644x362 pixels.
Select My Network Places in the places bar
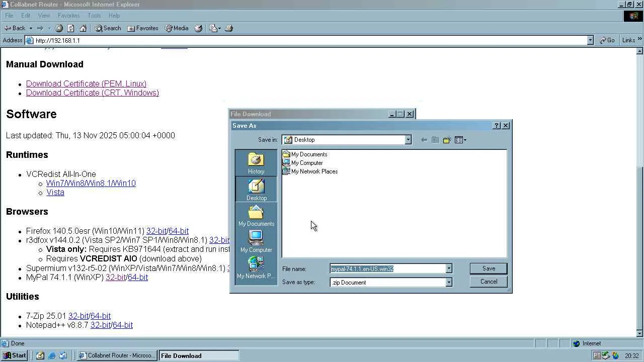(256, 268)
